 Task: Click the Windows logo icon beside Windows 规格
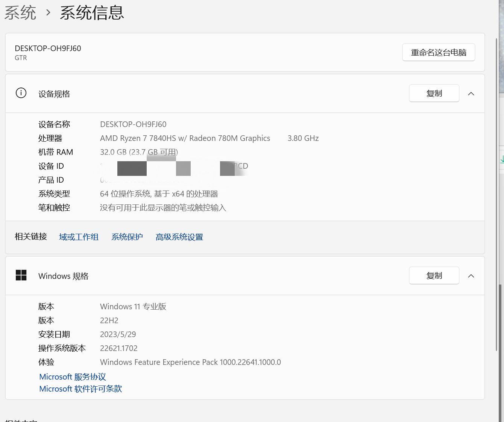pyautogui.click(x=21, y=275)
